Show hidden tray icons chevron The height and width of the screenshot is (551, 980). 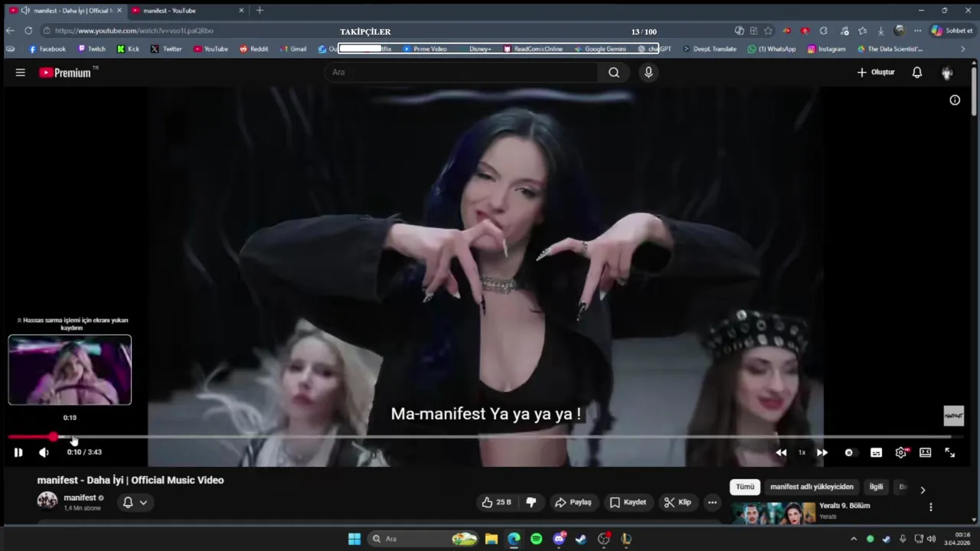pos(854,539)
